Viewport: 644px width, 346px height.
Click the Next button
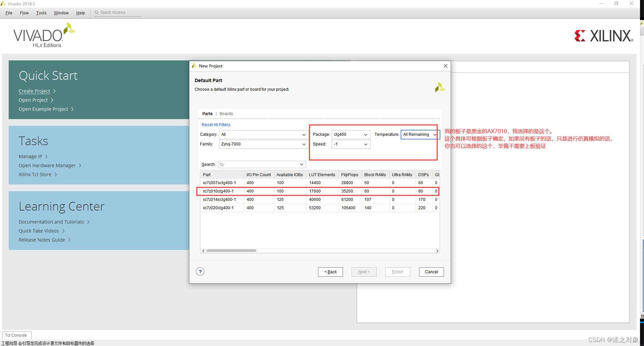pyautogui.click(x=364, y=272)
